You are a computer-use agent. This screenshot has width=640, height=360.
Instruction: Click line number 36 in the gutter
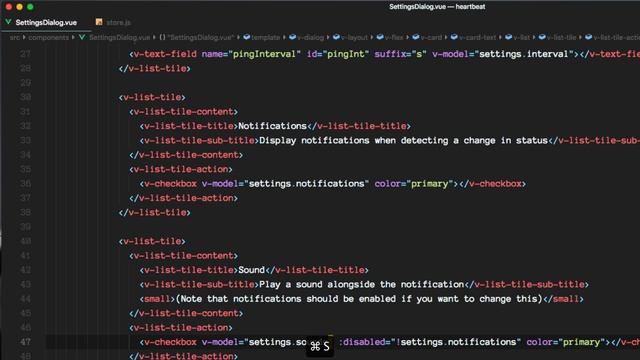coord(25,184)
